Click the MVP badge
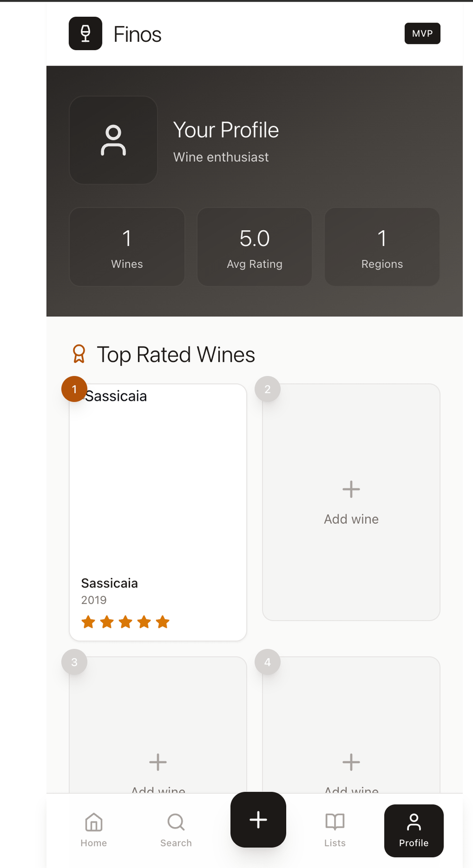 click(422, 33)
